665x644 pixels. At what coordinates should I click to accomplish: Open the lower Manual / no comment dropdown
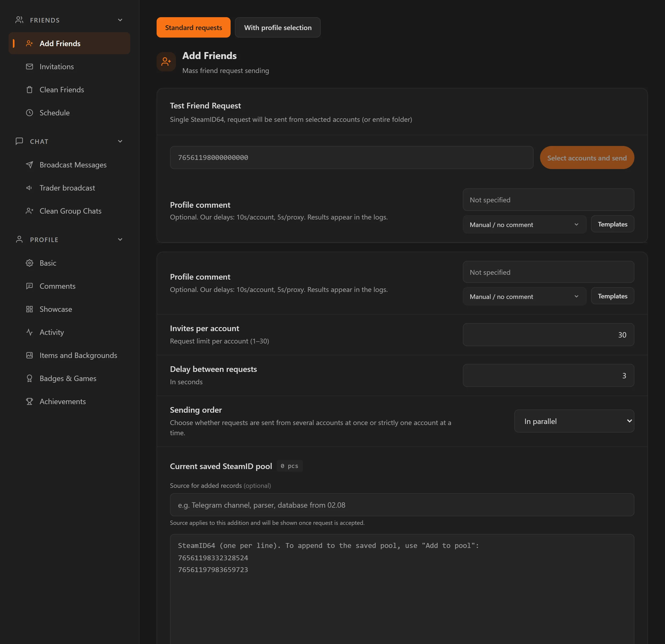(x=524, y=296)
